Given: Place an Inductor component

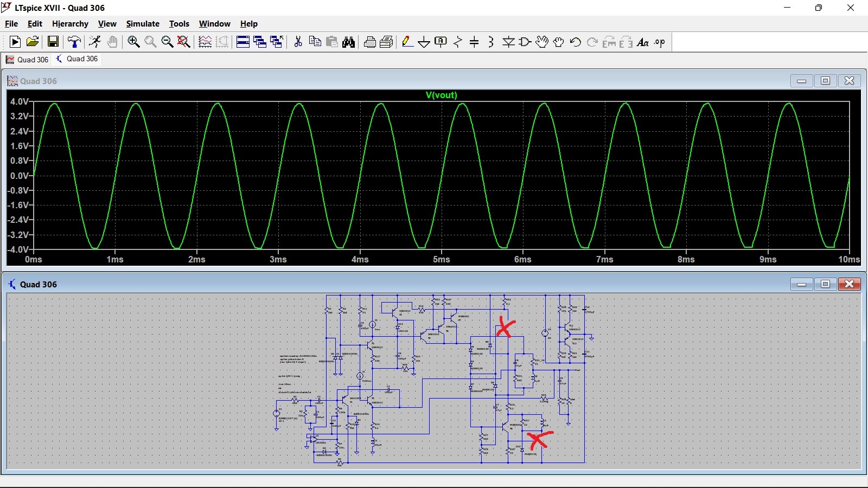Looking at the screenshot, I should point(491,42).
